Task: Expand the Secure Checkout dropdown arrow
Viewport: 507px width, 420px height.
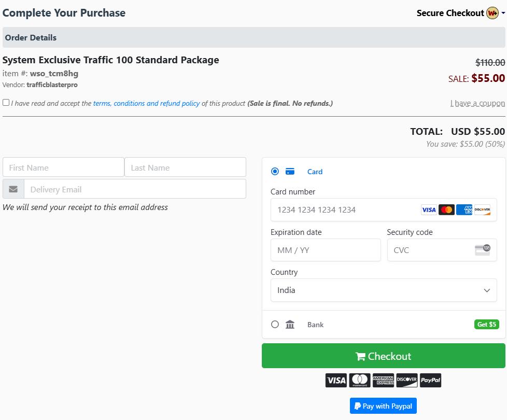Action: (x=503, y=13)
